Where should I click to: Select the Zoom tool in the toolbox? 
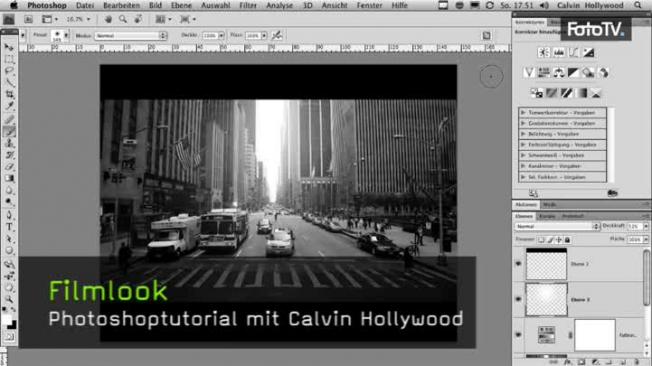(x=9, y=299)
